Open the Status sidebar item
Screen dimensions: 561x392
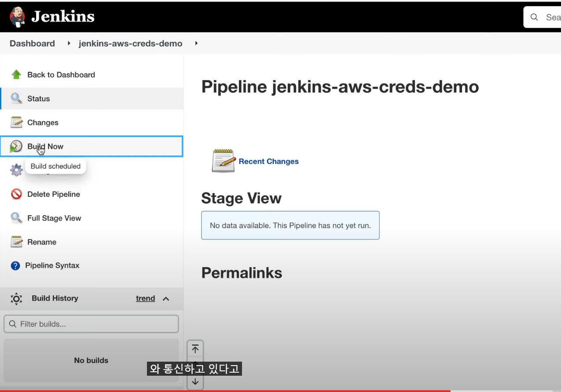[92, 99]
